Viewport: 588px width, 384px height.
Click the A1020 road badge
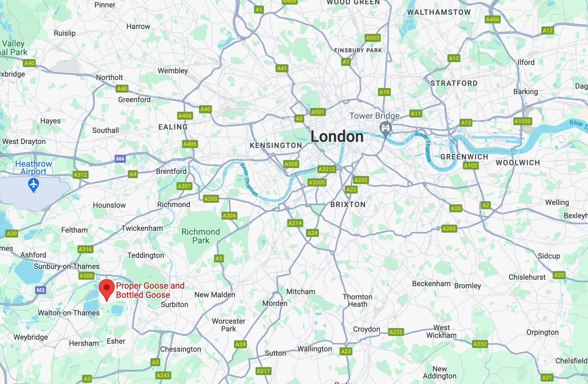[523, 121]
